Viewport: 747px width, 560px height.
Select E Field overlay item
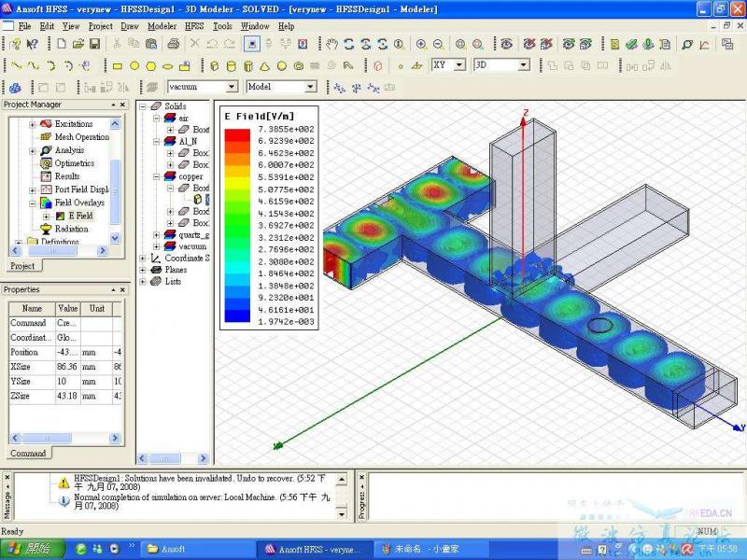click(x=80, y=216)
